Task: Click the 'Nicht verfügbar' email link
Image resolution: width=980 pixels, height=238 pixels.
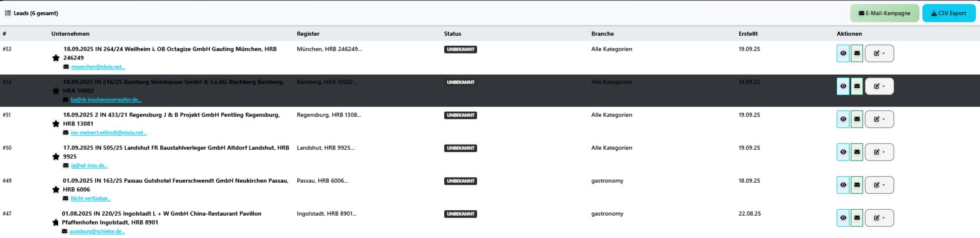Action: tap(91, 199)
